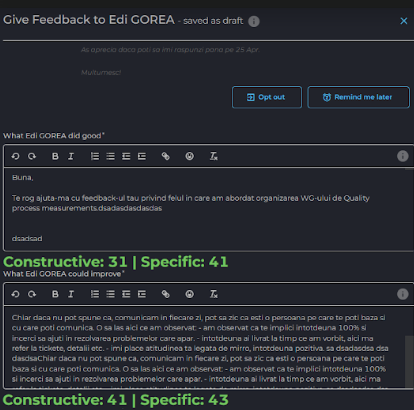The width and height of the screenshot is (414, 410).
Task: Toggle bold in the 'could improve' editor
Action: coord(55,294)
